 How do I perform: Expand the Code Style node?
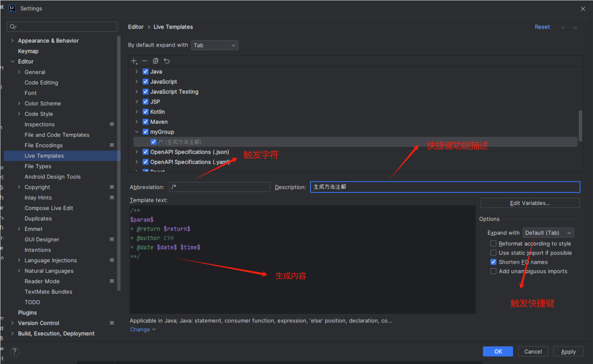coord(19,114)
